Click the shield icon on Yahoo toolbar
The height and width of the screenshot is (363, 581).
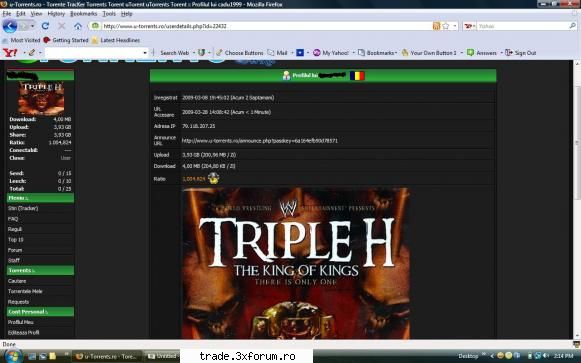[x=201, y=53]
